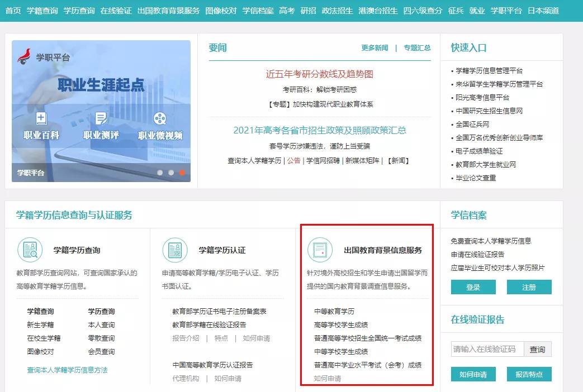Open the 出国教育背景信息服务 document icon
Screen dimensions: 583x392
321,250
